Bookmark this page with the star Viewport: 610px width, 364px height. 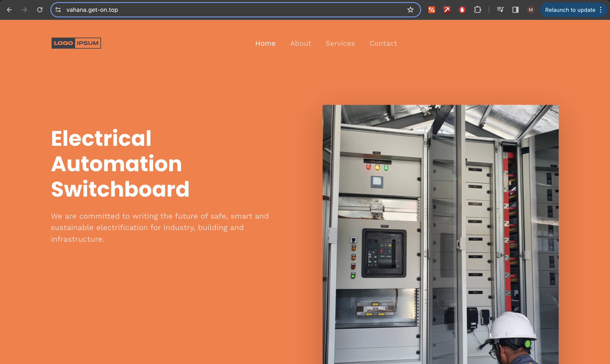(x=410, y=10)
